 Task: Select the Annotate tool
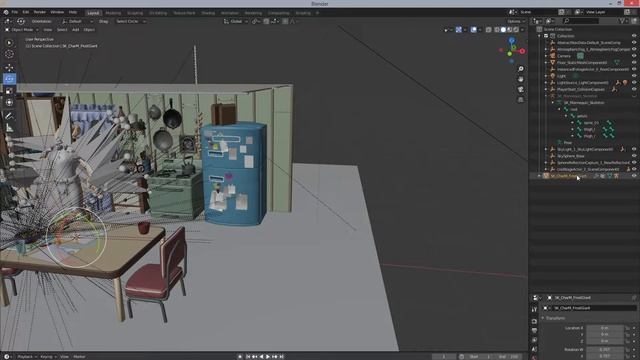pyautogui.click(x=9, y=116)
